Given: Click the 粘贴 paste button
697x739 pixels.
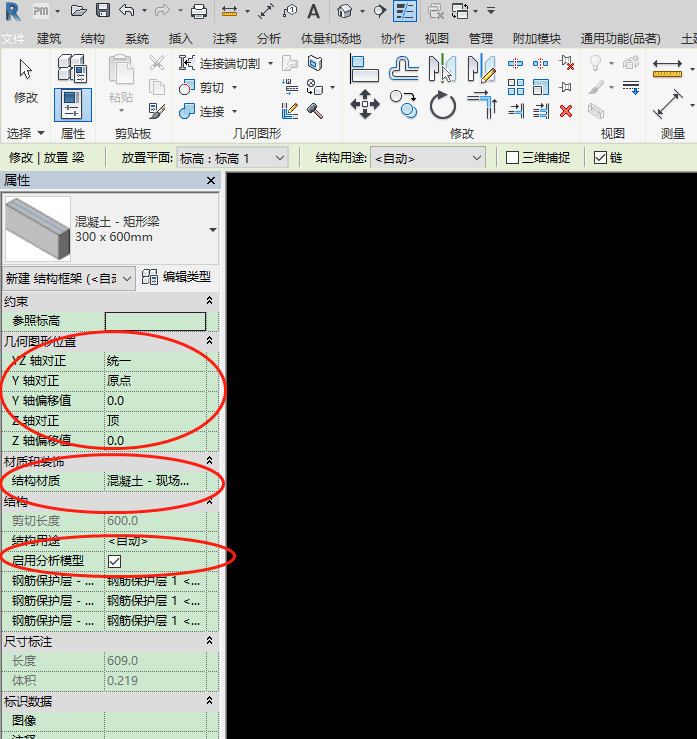Looking at the screenshot, I should 121,80.
